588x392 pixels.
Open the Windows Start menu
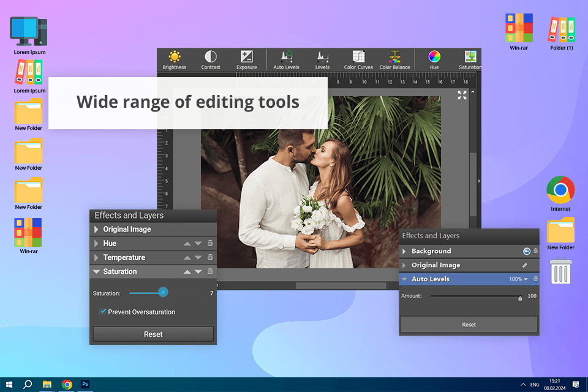coord(9,384)
